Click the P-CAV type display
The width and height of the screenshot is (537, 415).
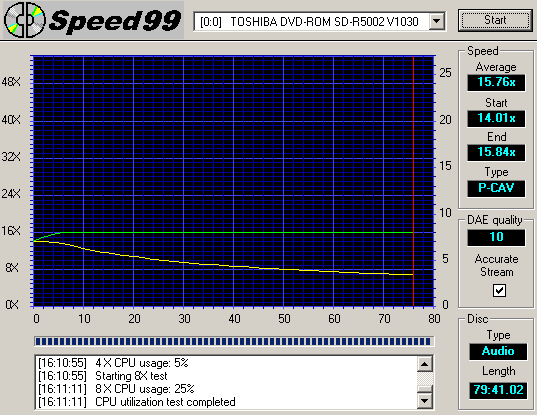tap(496, 188)
